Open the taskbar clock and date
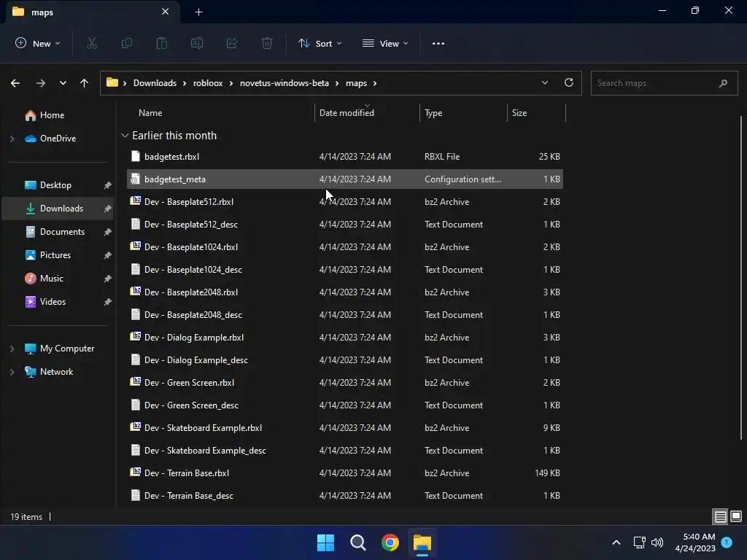This screenshot has height=560, width=747. 695,542
